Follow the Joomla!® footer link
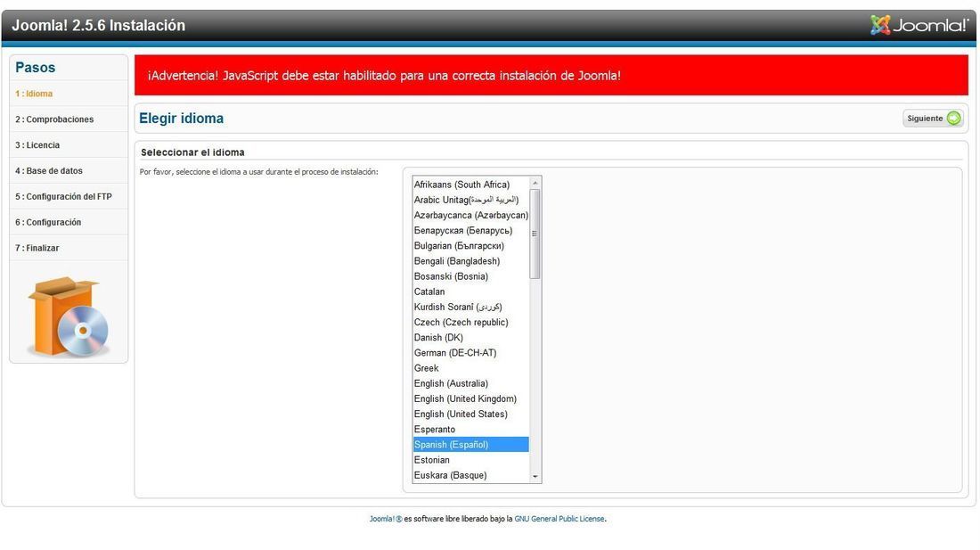The height and width of the screenshot is (550, 980). click(386, 519)
